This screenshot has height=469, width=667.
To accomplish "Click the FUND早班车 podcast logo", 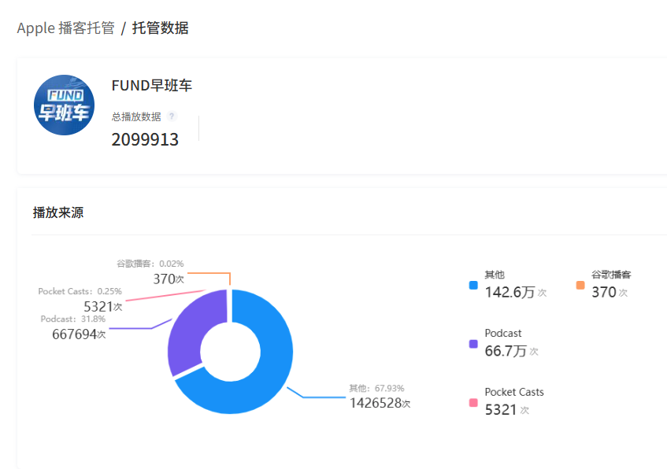I will pyautogui.click(x=64, y=106).
